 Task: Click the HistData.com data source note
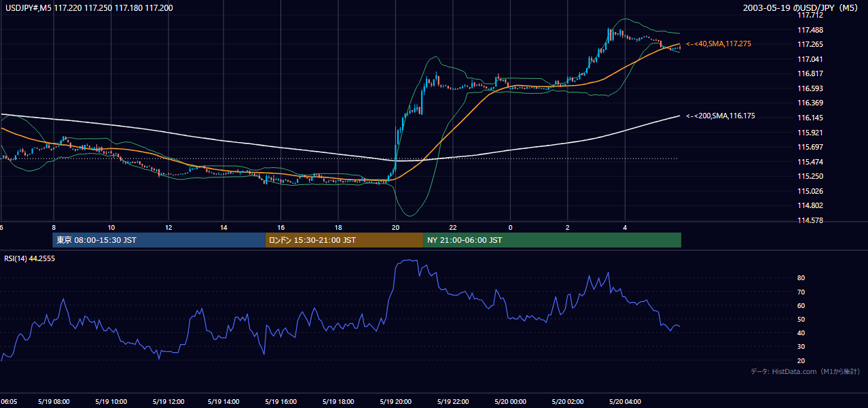(806, 371)
